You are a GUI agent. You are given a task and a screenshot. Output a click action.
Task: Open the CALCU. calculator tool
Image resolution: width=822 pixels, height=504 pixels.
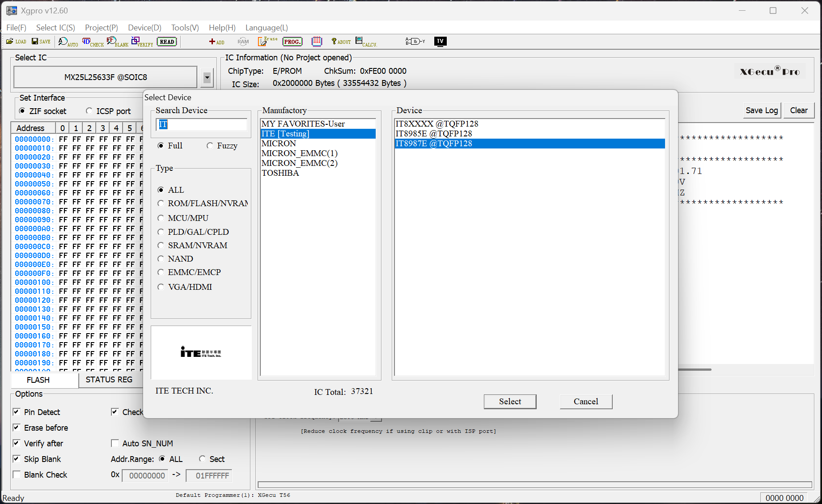(x=366, y=42)
